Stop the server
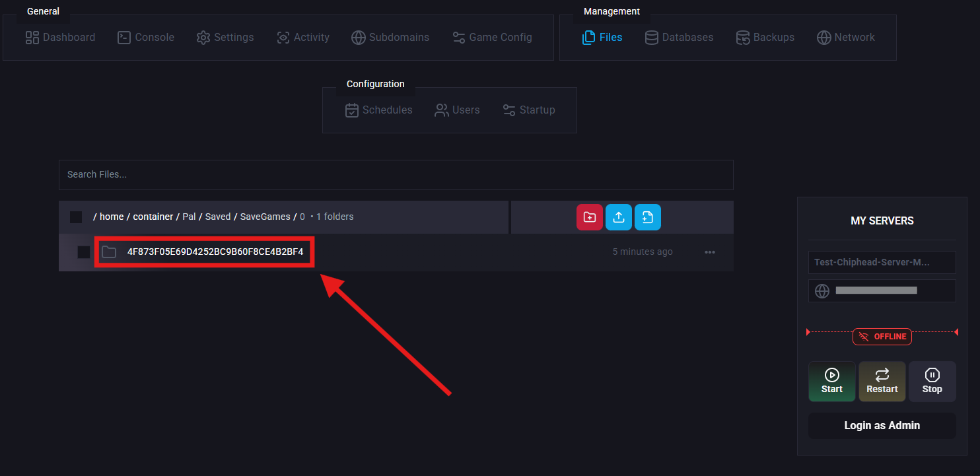This screenshot has height=476, width=980. tap(932, 382)
